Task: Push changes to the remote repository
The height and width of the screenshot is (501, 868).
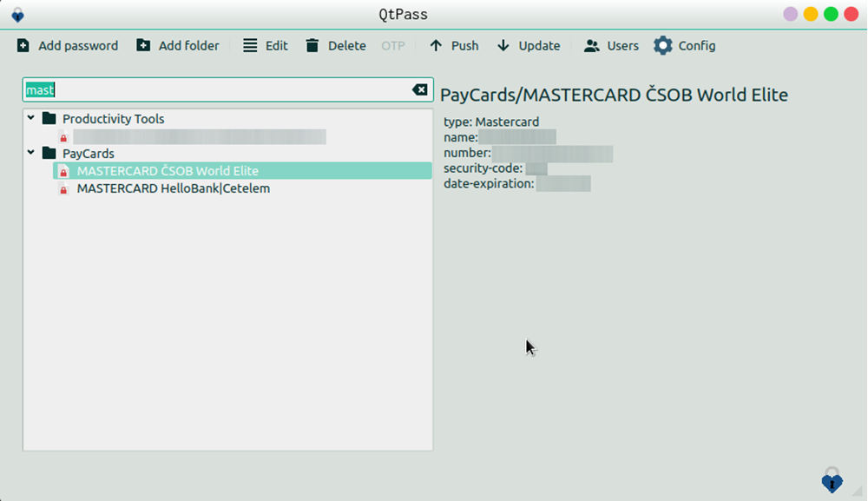Action: [454, 45]
